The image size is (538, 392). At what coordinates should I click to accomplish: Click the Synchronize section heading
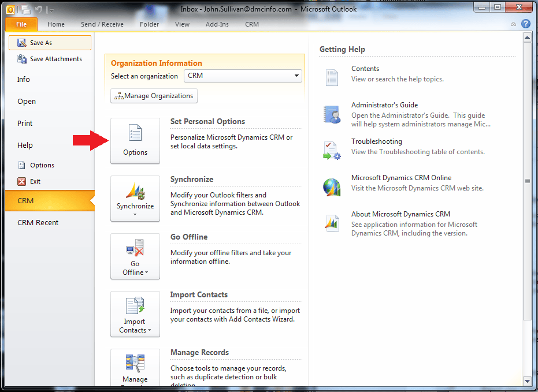click(192, 179)
